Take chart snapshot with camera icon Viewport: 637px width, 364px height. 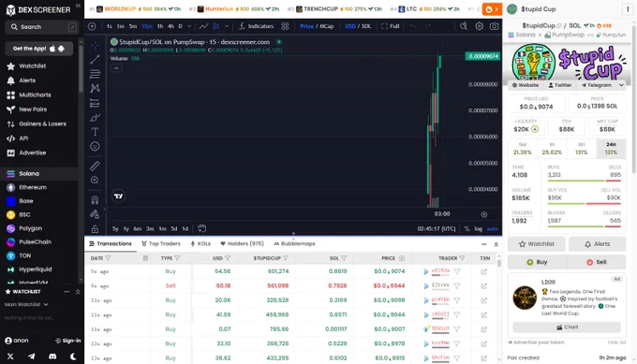[494, 26]
